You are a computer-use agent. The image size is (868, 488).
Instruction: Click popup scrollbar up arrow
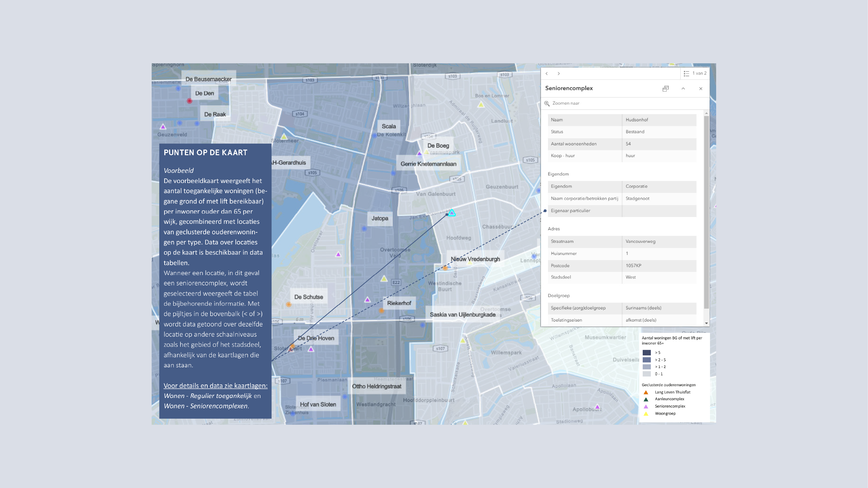[706, 113]
